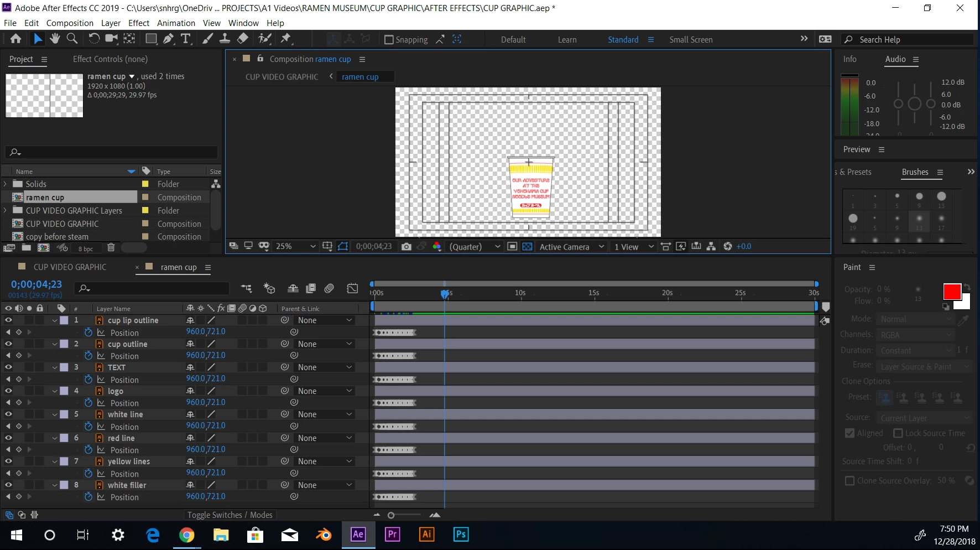Toggle the transparency grid in viewer

click(528, 247)
